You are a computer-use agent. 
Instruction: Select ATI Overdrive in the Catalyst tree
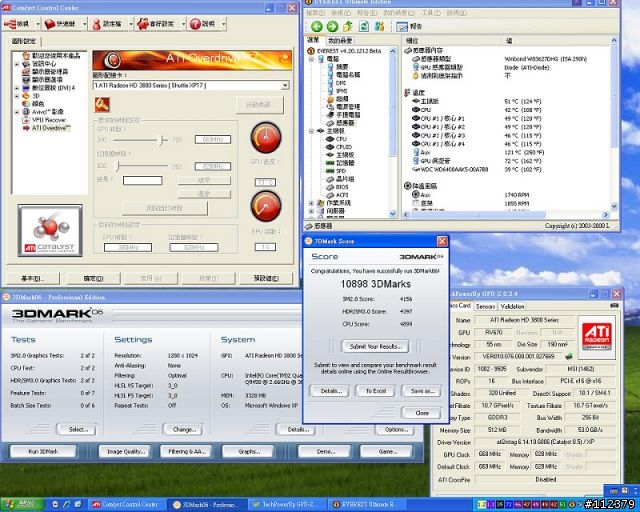point(51,128)
